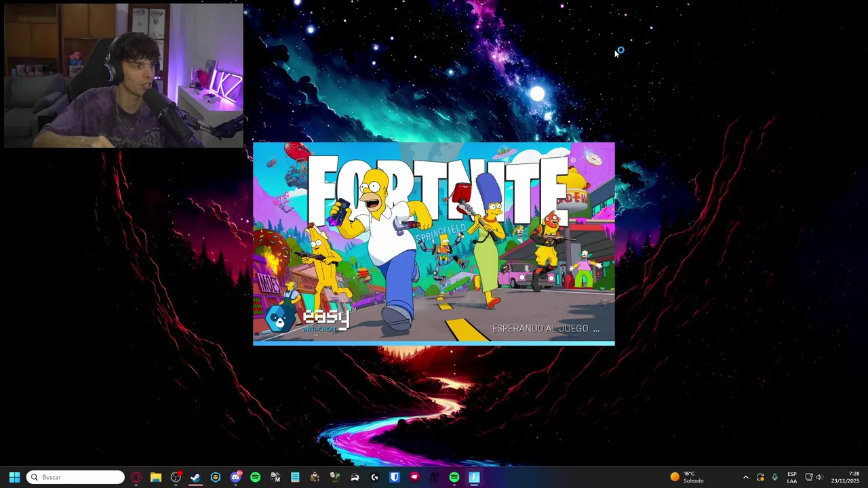This screenshot has width=868, height=488.
Task: Switch the ESP LAA input language
Action: click(792, 477)
